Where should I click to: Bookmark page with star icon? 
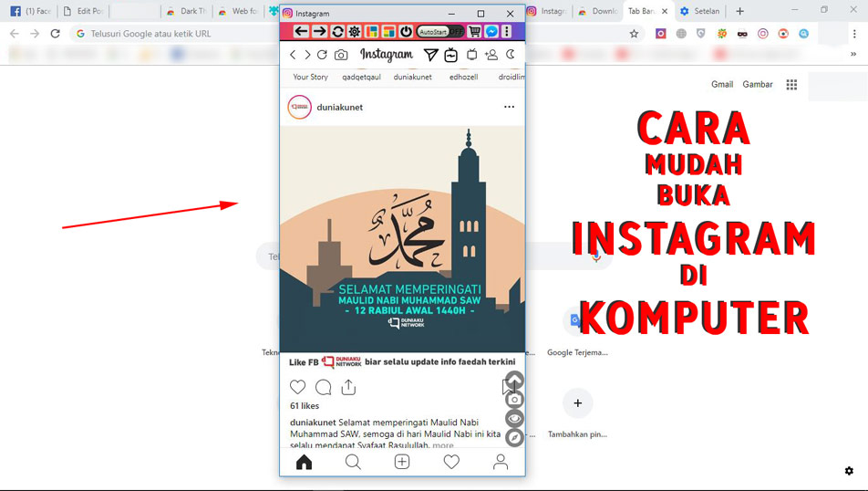634,34
